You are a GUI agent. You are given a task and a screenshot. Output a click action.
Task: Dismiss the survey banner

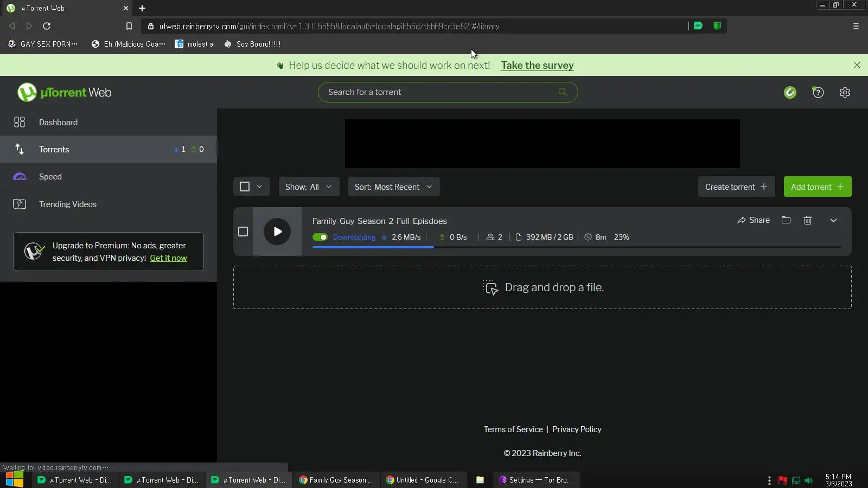pos(857,65)
